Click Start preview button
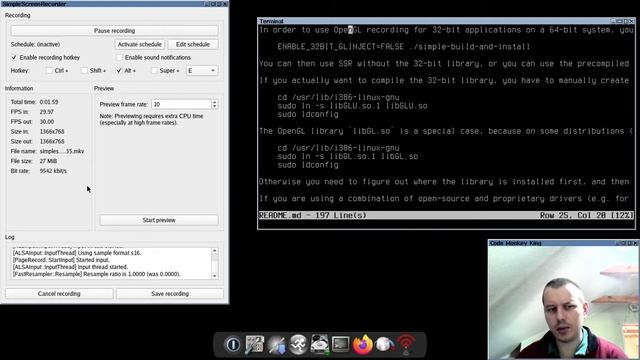640x360 pixels. (x=159, y=220)
